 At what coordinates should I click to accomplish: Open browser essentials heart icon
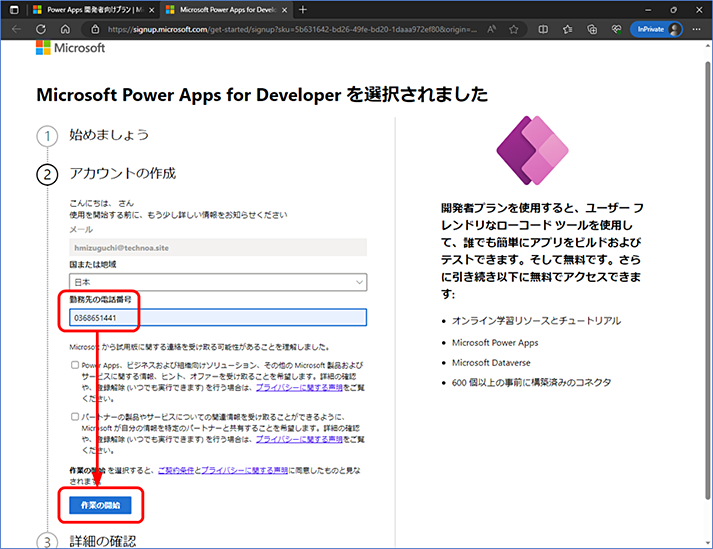tap(617, 29)
